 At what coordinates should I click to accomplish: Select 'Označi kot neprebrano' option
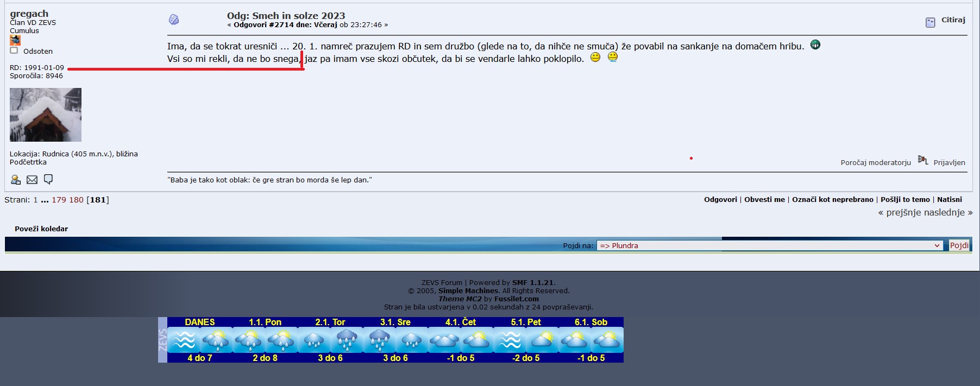click(x=832, y=200)
